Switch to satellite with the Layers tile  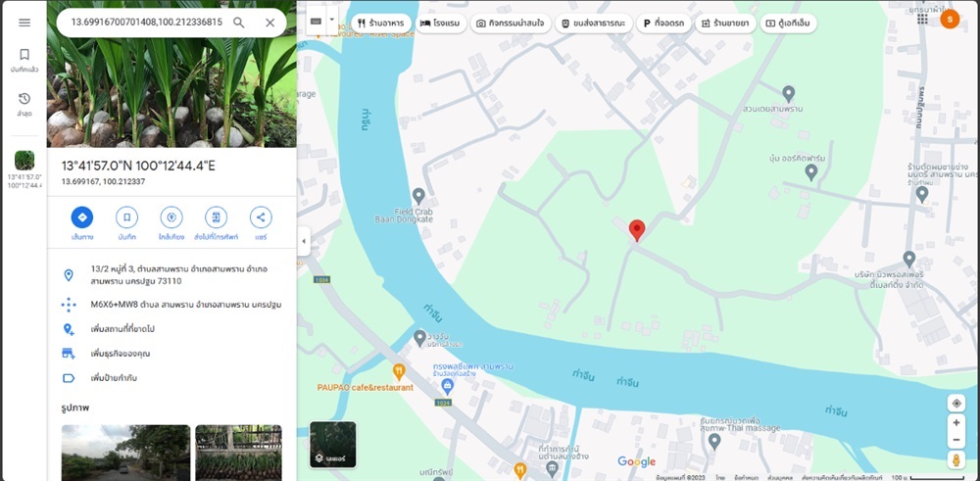[333, 445]
